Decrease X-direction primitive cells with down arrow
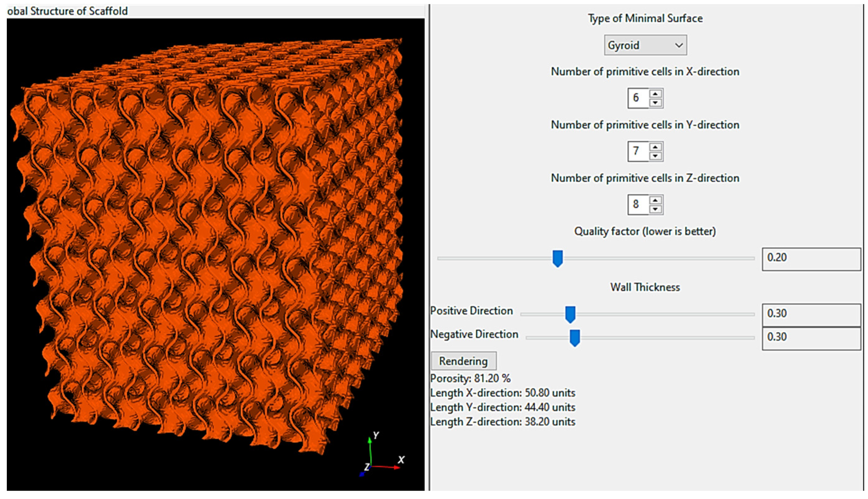This screenshot has height=499, width=868. (655, 103)
